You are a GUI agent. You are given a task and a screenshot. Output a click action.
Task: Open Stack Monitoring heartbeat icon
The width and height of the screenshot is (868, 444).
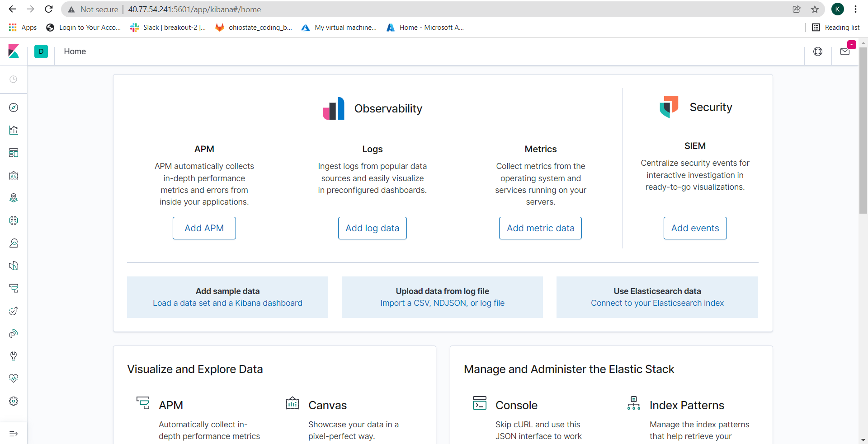click(14, 379)
